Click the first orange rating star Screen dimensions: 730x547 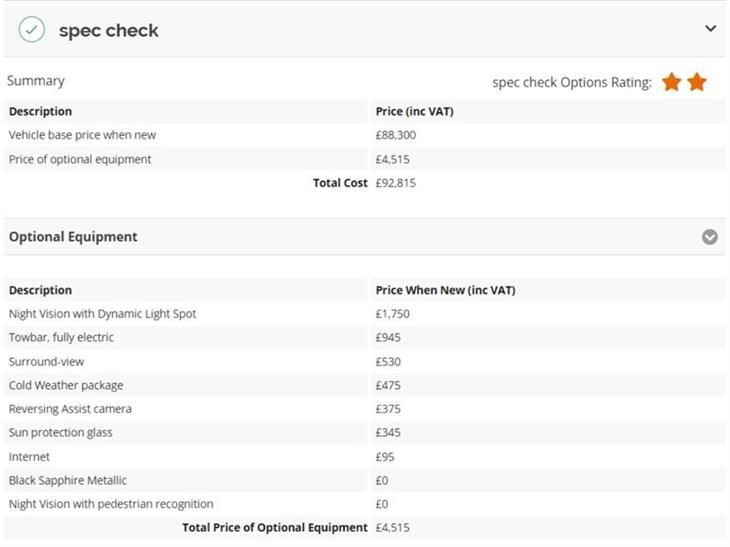click(x=672, y=82)
